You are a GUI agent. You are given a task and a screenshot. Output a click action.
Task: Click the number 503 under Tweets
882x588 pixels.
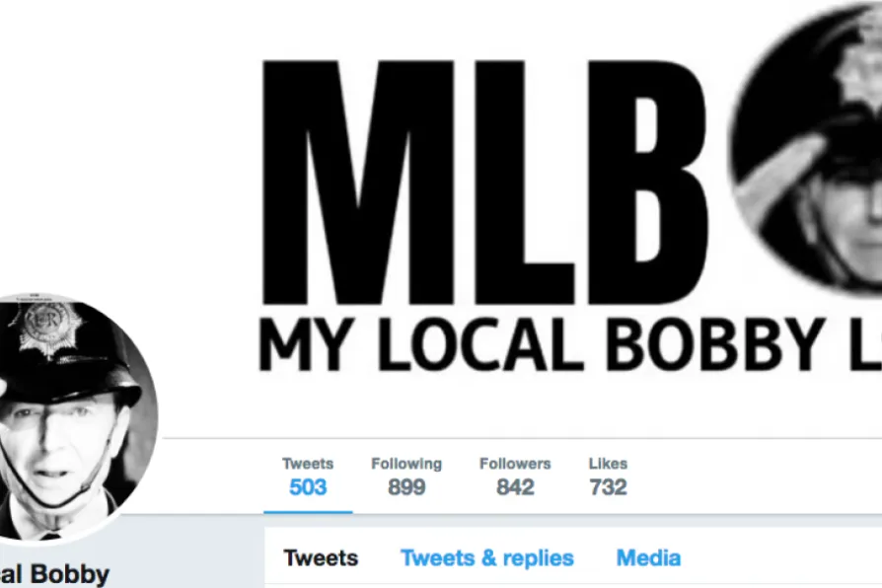(308, 487)
